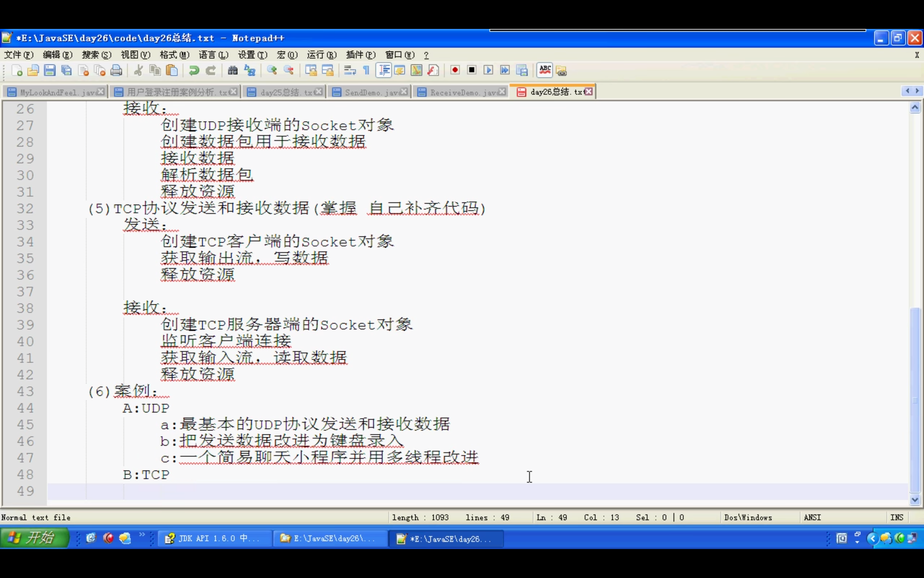
Task: Open the Replace dialog icon
Action: (250, 71)
